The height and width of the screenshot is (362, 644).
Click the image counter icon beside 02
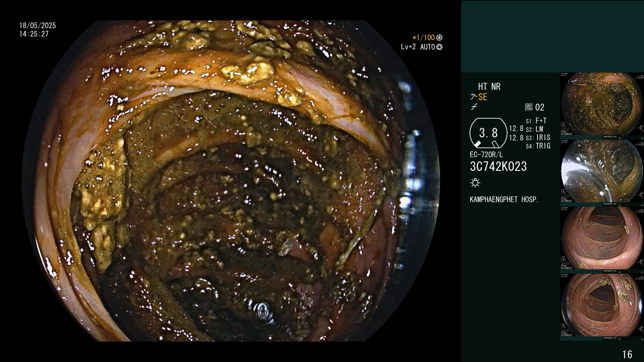click(529, 107)
